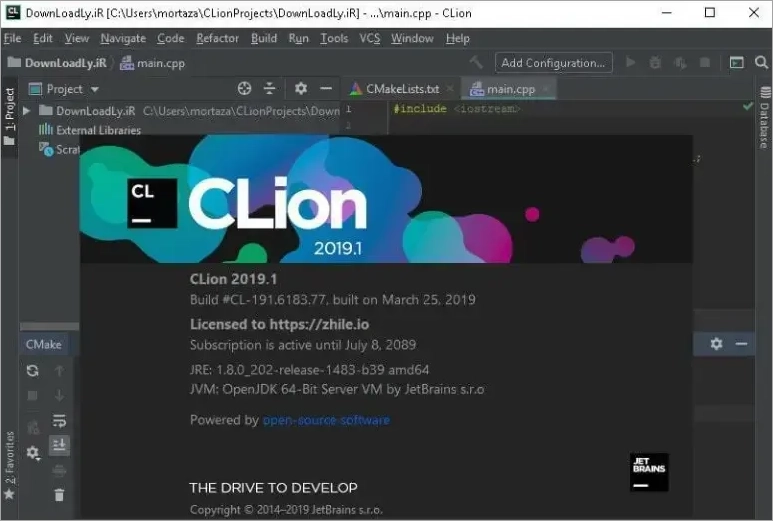
Task: Open Project panel settings gear
Action: (301, 88)
